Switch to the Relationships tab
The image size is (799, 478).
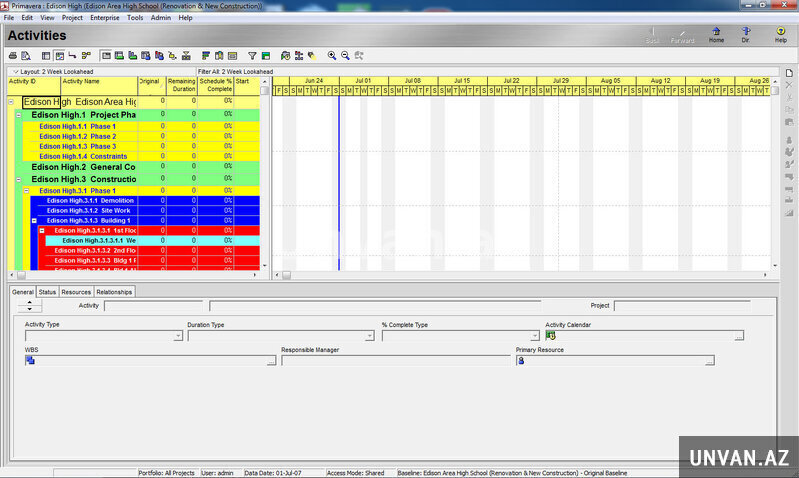pos(114,292)
